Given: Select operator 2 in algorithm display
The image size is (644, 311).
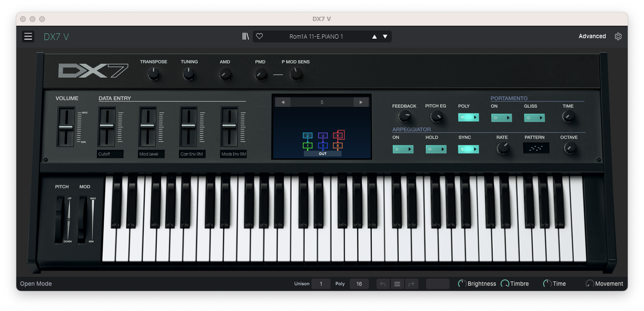Looking at the screenshot, I should 307,136.
